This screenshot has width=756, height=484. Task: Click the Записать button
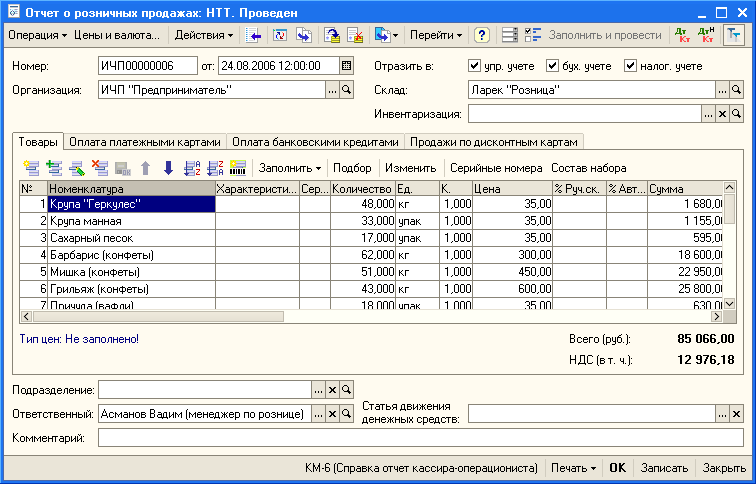pyautogui.click(x=664, y=468)
